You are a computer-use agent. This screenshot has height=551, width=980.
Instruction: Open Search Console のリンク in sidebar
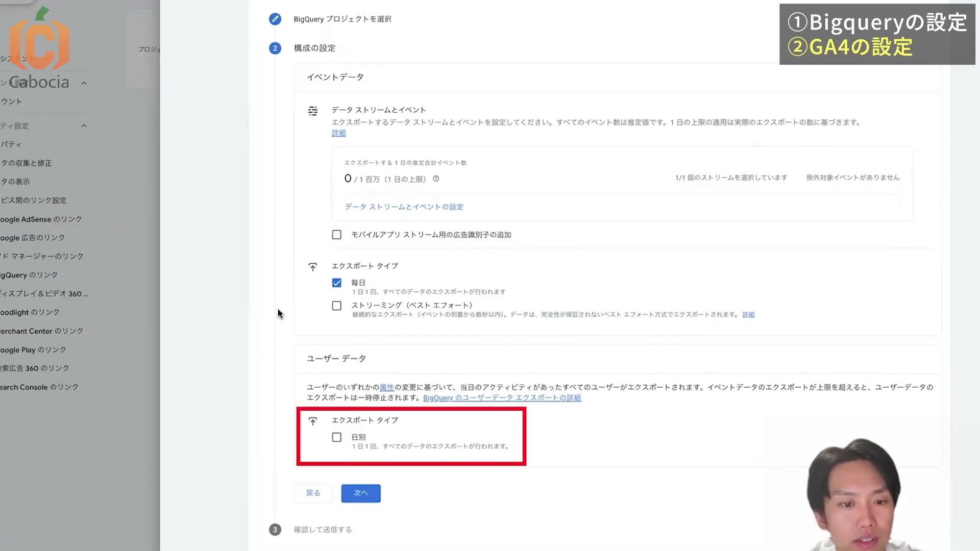click(39, 387)
